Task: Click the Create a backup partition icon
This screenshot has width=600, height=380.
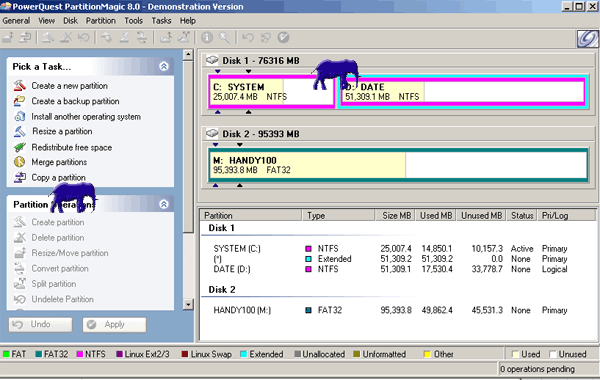Action: click(20, 101)
